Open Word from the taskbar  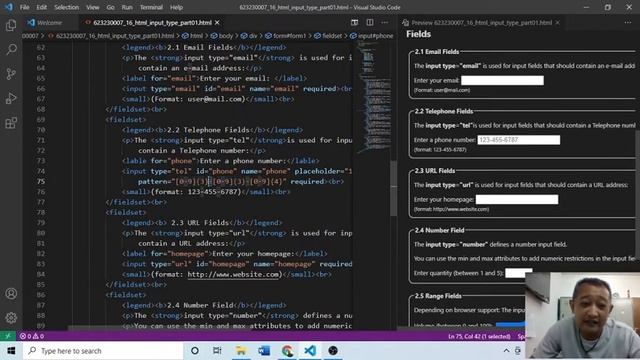264,351
